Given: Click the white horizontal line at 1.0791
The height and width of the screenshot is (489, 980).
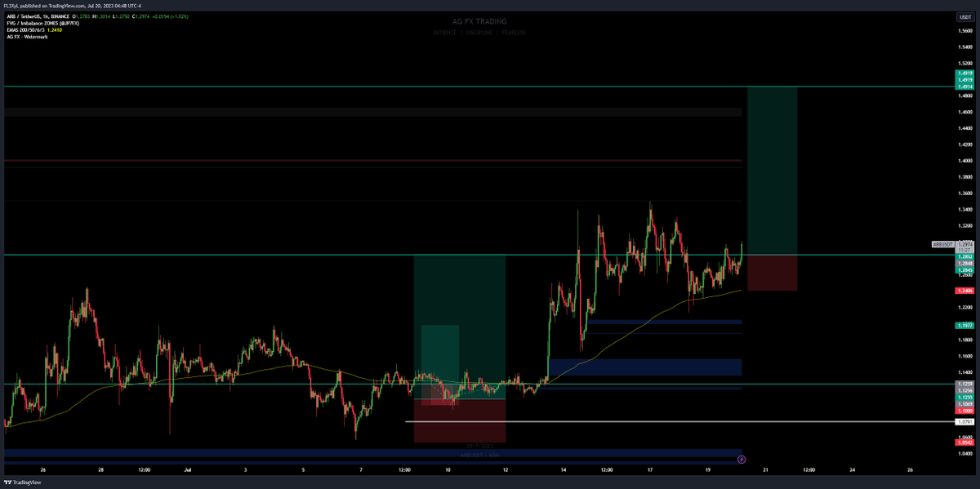Looking at the screenshot, I should tap(679, 421).
